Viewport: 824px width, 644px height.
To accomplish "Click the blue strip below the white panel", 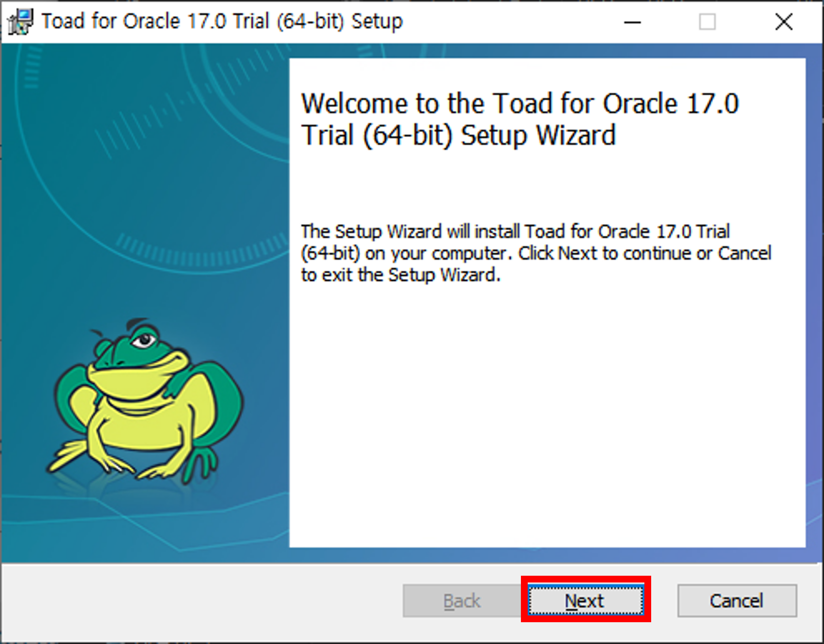I will [547, 555].
